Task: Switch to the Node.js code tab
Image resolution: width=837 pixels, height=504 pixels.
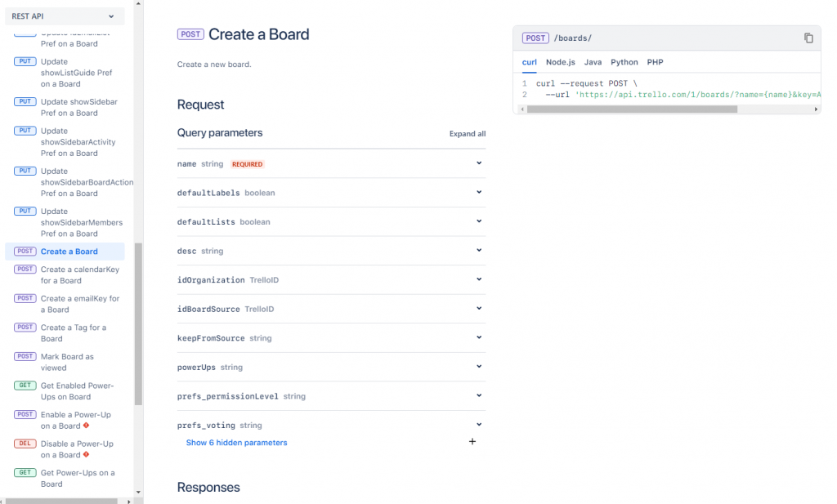Action: tap(561, 62)
